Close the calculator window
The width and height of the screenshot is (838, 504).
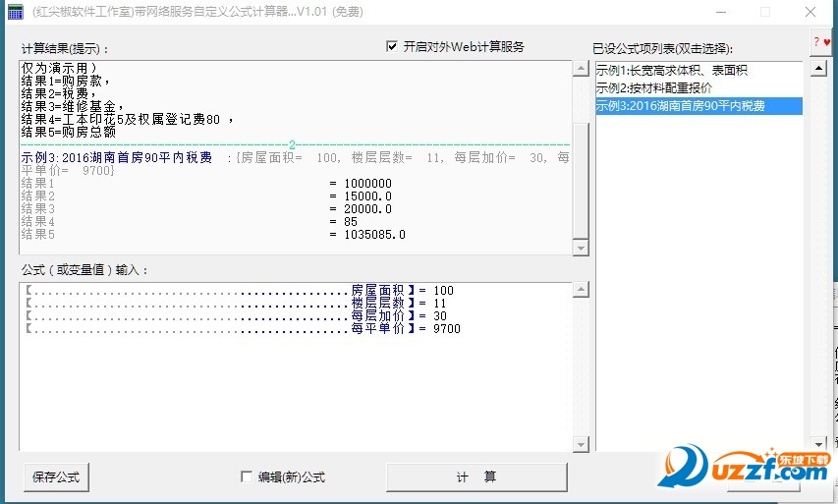click(810, 12)
